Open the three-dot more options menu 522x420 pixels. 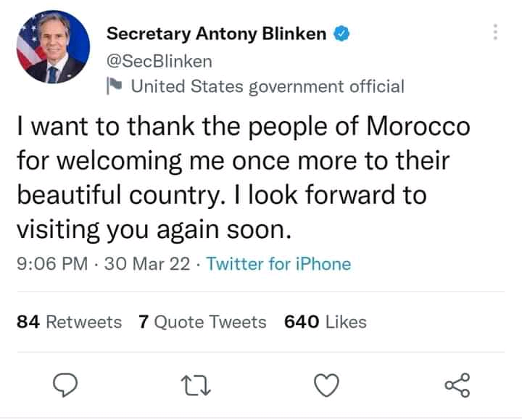pyautogui.click(x=495, y=33)
